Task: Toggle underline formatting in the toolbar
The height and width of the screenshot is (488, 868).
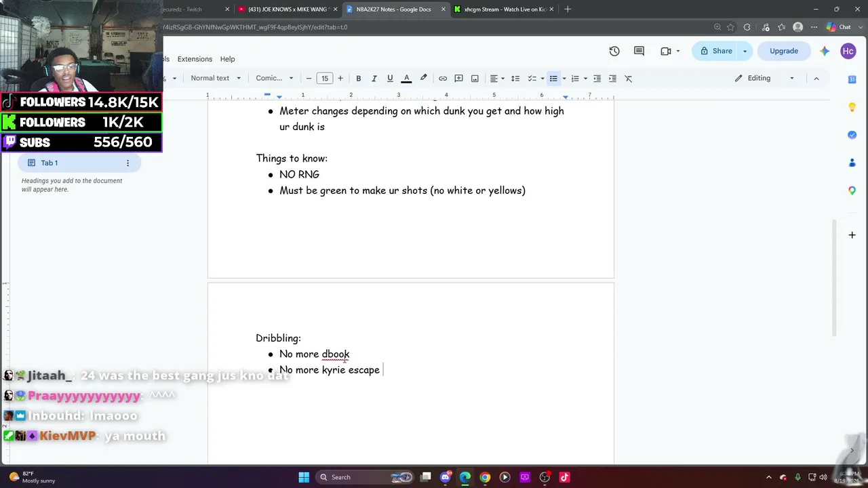Action: tap(390, 79)
